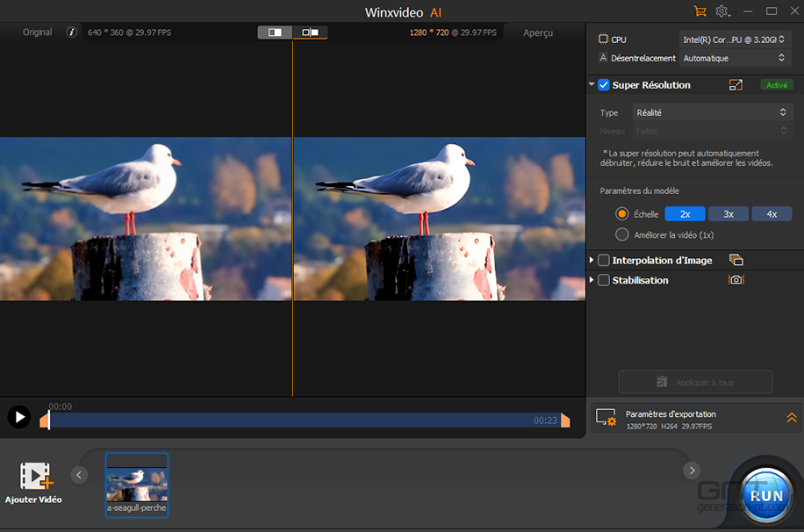Show original video info icon
804x532 pixels.
coord(71,32)
